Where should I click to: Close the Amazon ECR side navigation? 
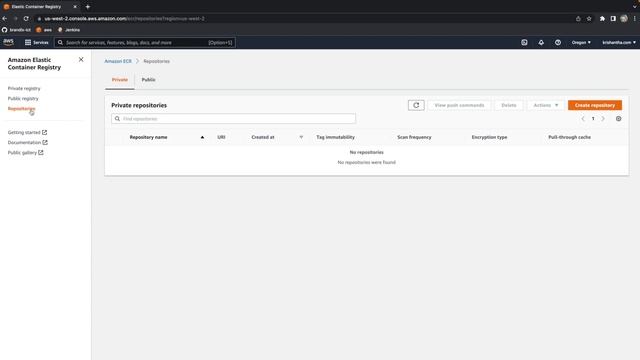coord(81,60)
